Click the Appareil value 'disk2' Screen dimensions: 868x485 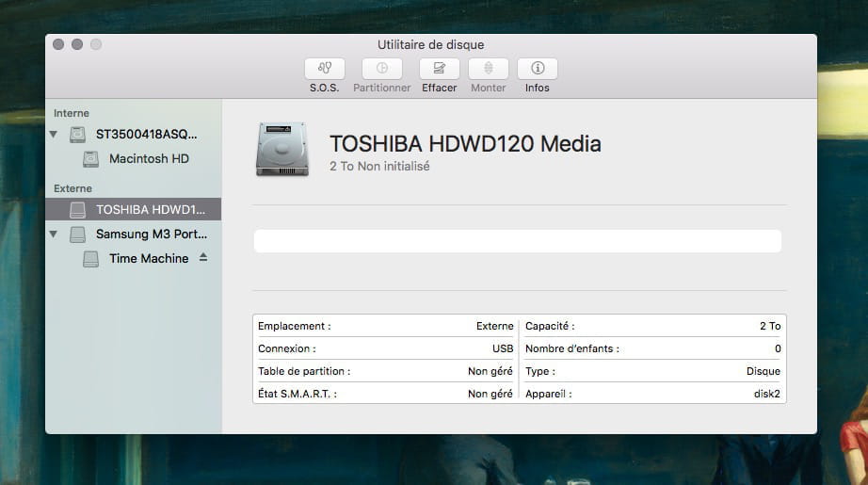click(x=766, y=394)
